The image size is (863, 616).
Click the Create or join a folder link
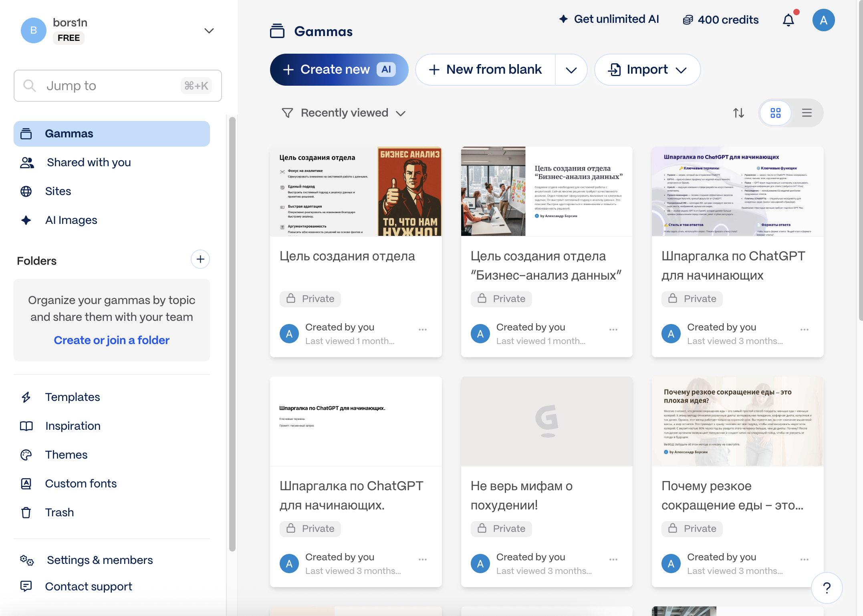[x=111, y=340]
